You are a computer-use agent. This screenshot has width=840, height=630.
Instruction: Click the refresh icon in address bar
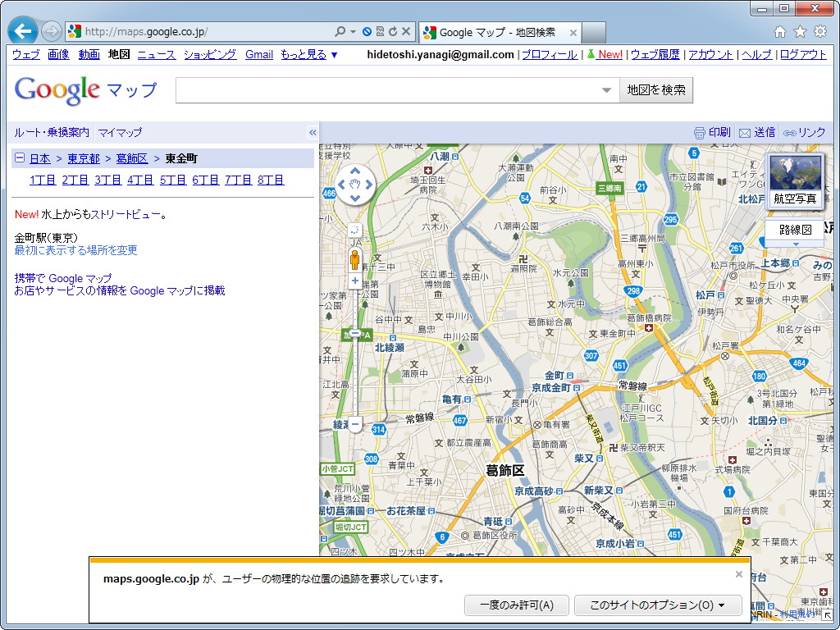click(x=393, y=32)
